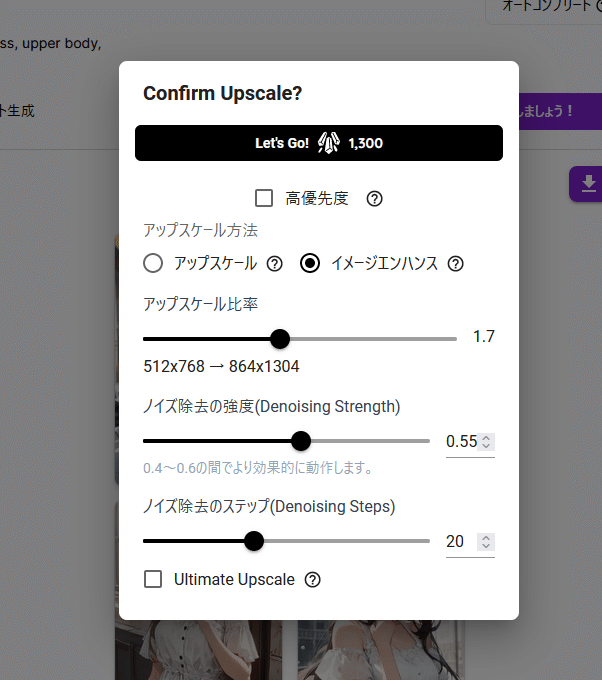
Task: Open help icon beside アップスケール radio
Action: click(274, 264)
